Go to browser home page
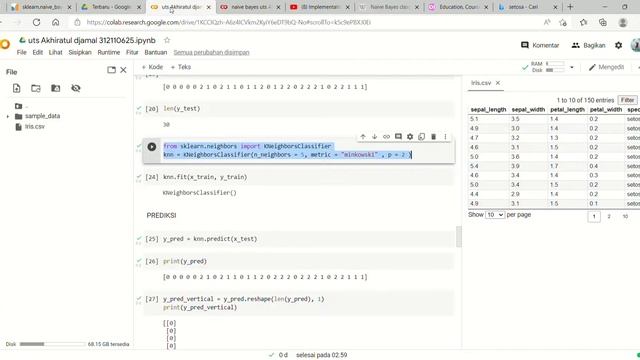 click(x=56, y=22)
